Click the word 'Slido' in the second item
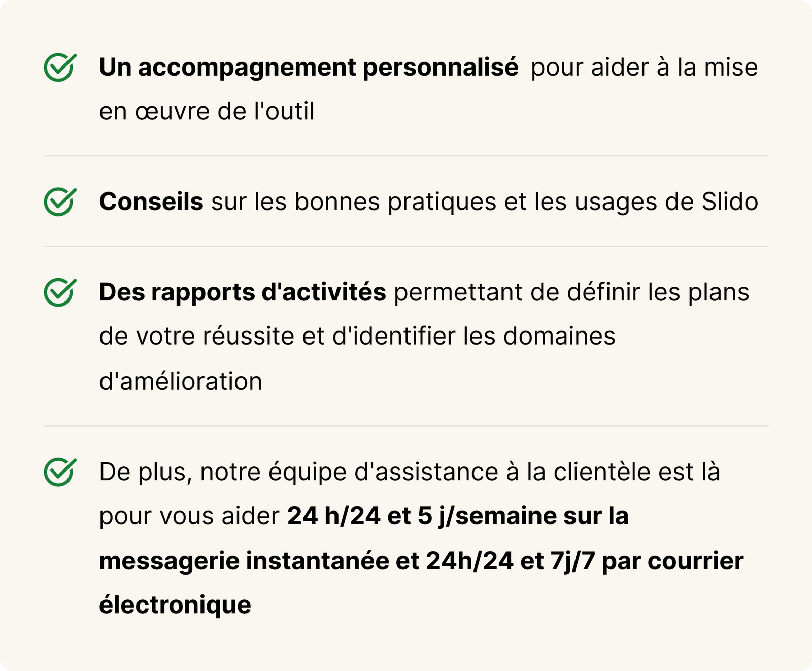This screenshot has height=671, width=812. (x=730, y=202)
